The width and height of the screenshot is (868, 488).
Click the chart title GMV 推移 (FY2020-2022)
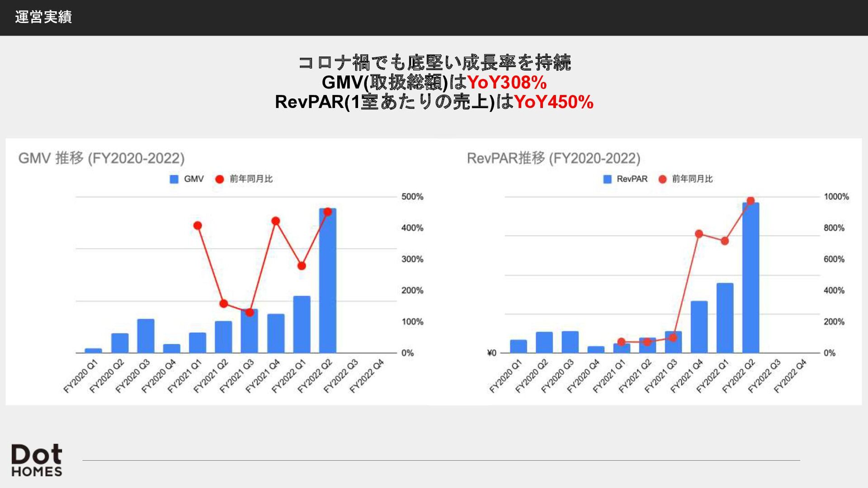102,158
